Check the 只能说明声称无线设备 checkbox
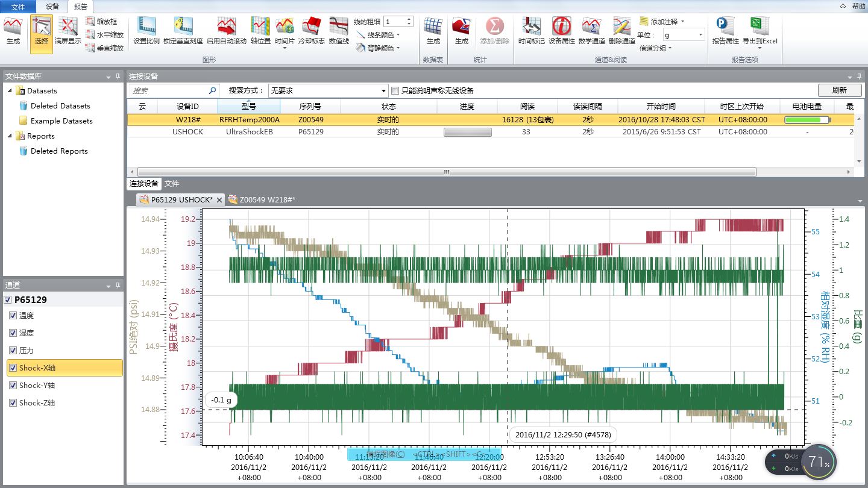Image resolution: width=868 pixels, height=488 pixels. [395, 91]
